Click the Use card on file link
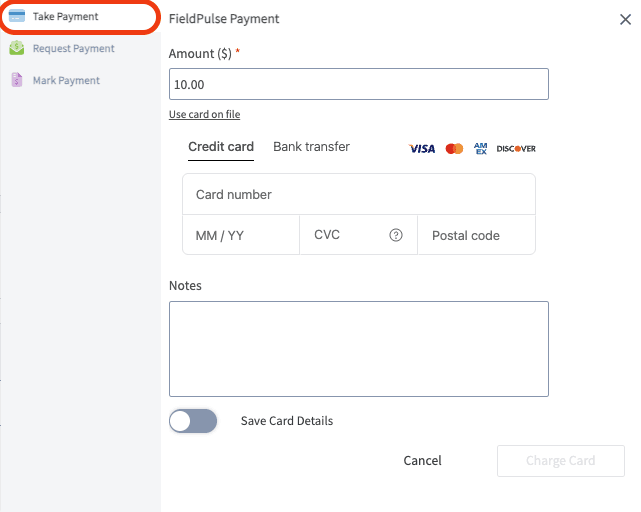The height and width of the screenshot is (512, 641). point(204,114)
